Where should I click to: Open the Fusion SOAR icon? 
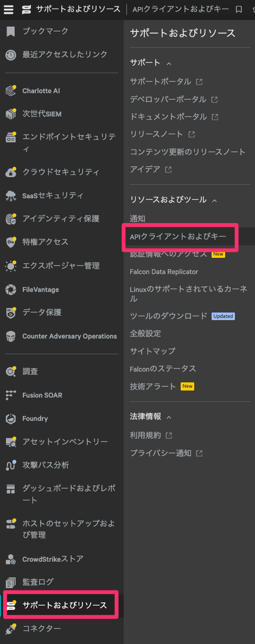[11, 395]
